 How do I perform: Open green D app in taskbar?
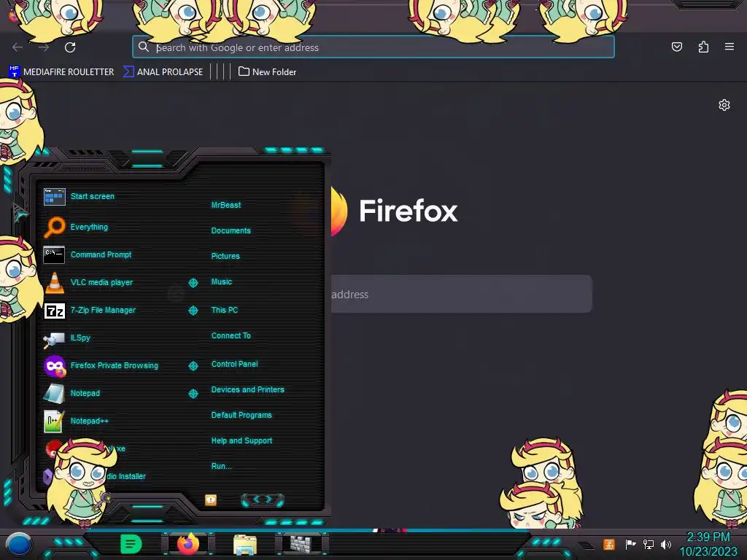(x=131, y=544)
